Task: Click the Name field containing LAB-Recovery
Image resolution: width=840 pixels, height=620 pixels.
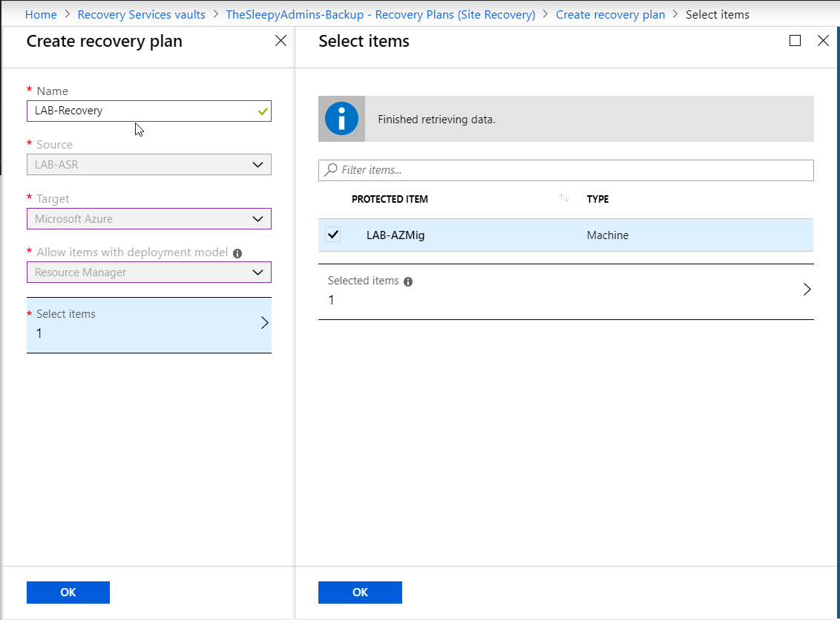Action: pyautogui.click(x=141, y=111)
